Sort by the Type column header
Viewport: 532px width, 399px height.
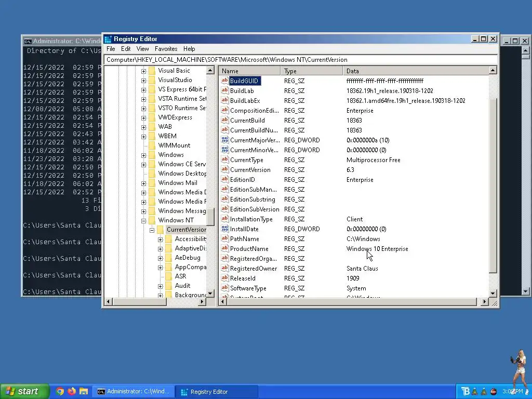[312, 71]
